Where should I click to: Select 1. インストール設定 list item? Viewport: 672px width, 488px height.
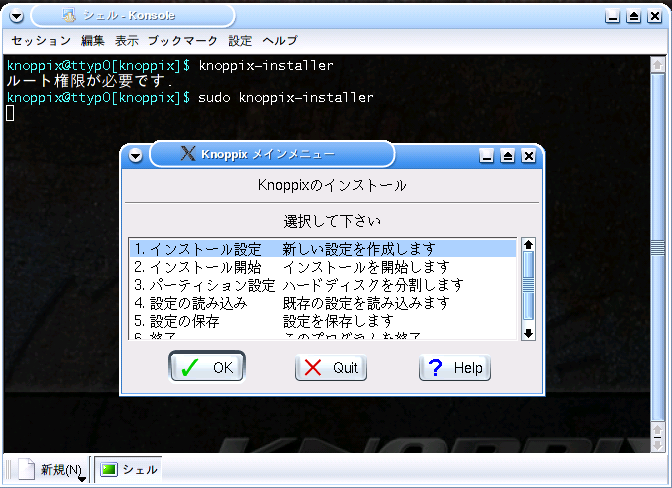coord(323,249)
